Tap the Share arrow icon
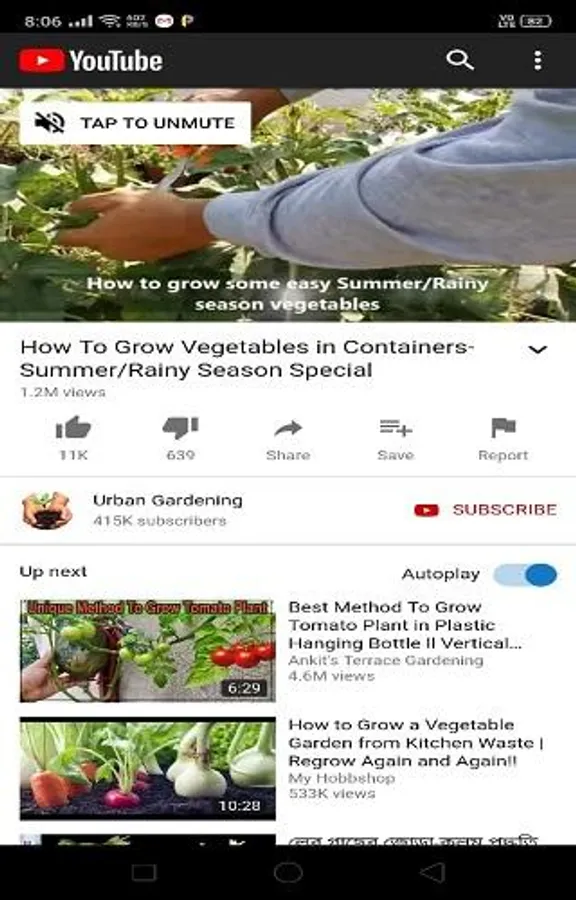576x900 pixels. pyautogui.click(x=288, y=428)
